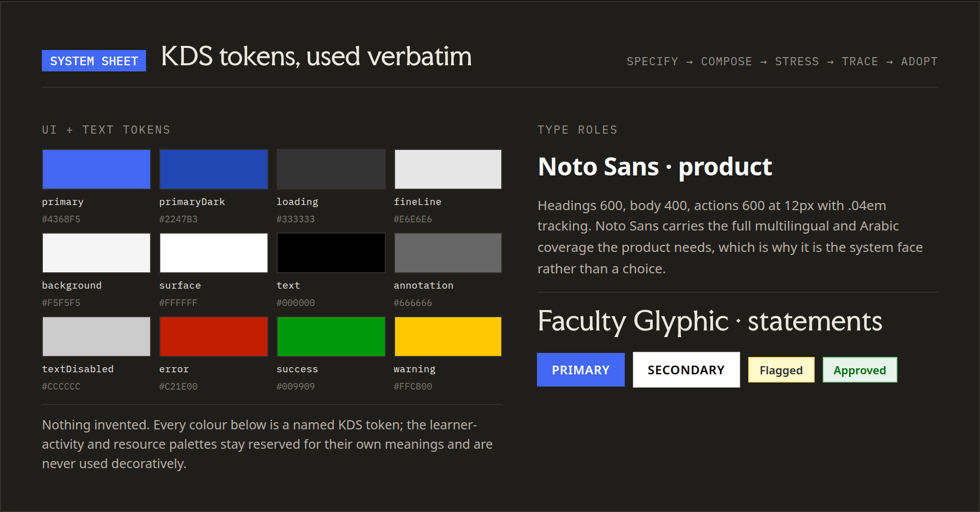980x512 pixels.
Task: Click the SYSTEM SHEET label badge
Action: point(94,61)
